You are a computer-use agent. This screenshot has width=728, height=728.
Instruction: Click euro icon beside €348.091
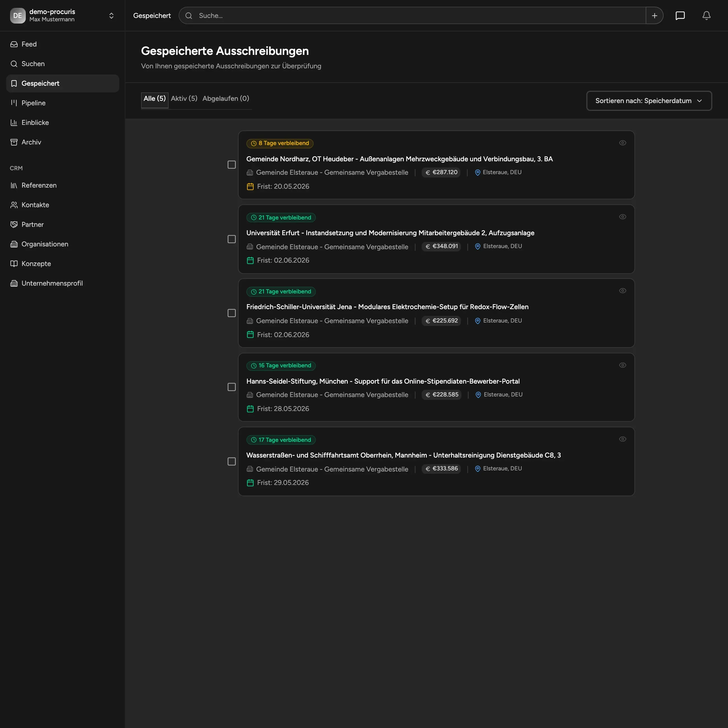[428, 246]
